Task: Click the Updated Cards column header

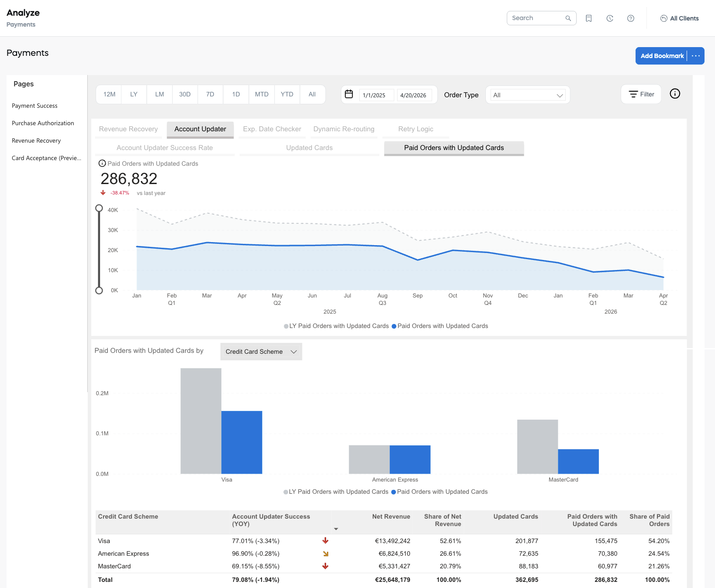Action: (516, 516)
